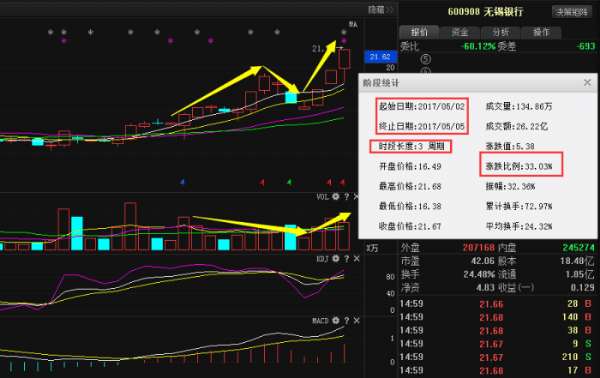Switch to the 操作 tab
Viewport: 600px width, 378px height.
pos(541,32)
